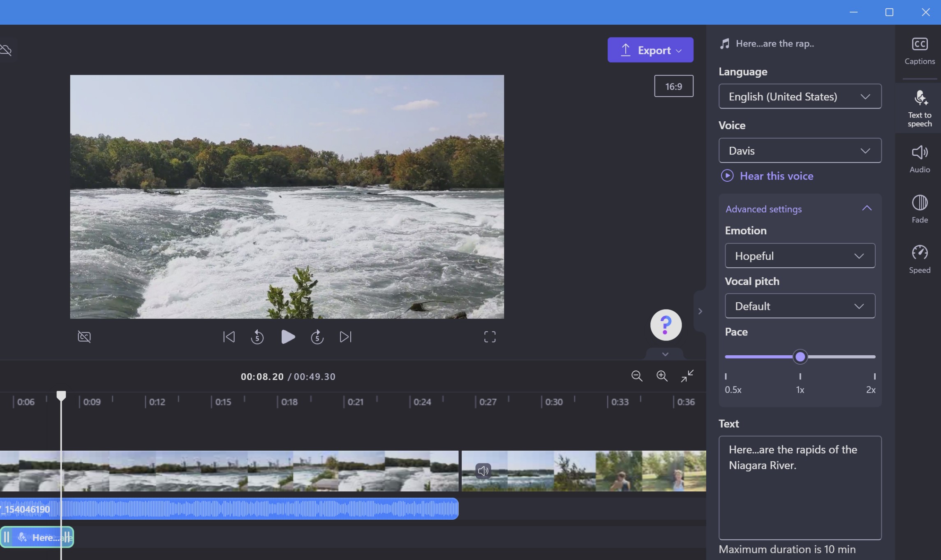Click on the Text input field
941x560 pixels.
(799, 487)
